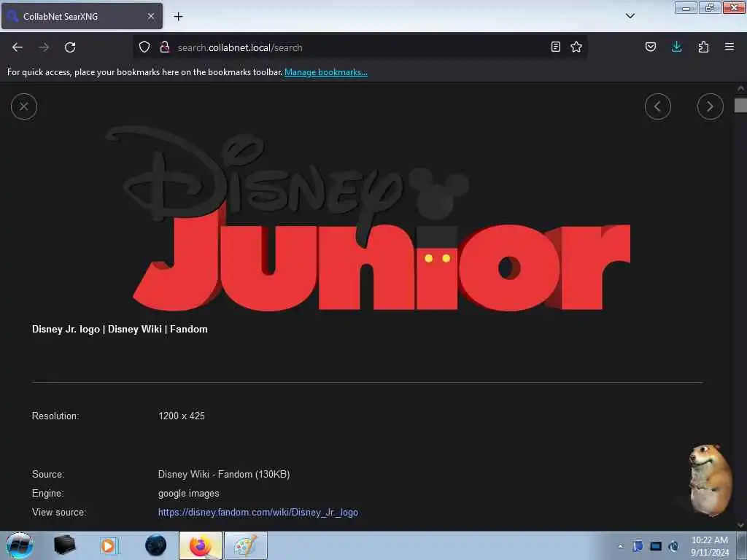The image size is (747, 560).
Task: Click the 'Resolution:' label
Action: coord(55,416)
